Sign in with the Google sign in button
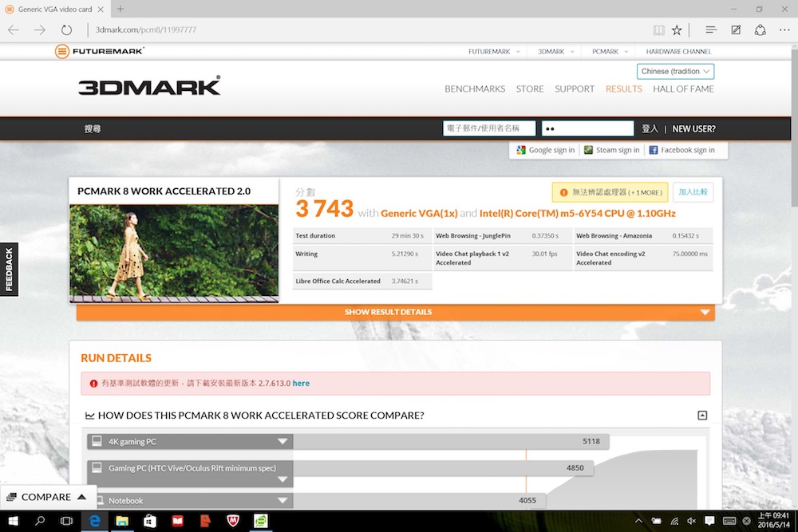 544,149
